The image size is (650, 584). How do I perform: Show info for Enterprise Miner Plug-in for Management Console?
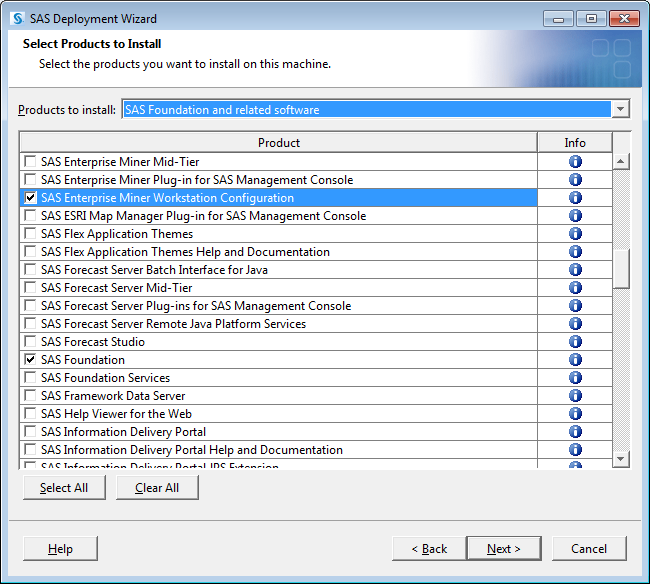(x=575, y=179)
